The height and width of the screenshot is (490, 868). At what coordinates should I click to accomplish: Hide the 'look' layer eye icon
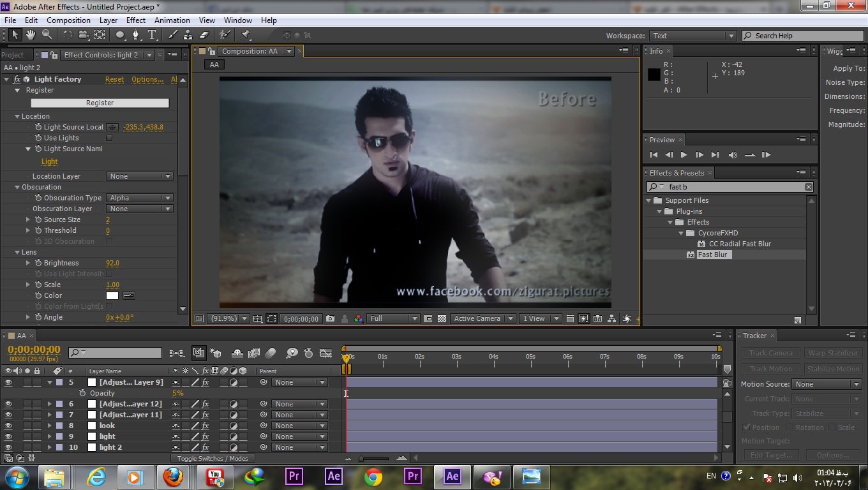click(8, 426)
